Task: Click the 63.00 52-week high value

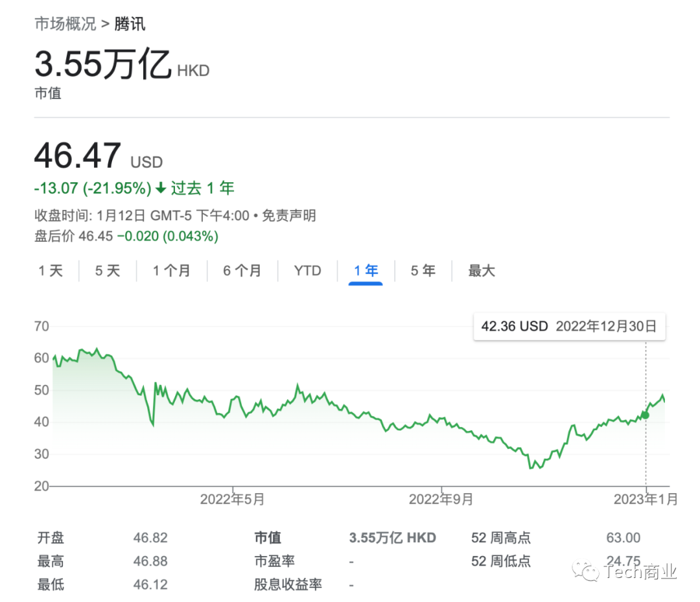Action: [624, 538]
